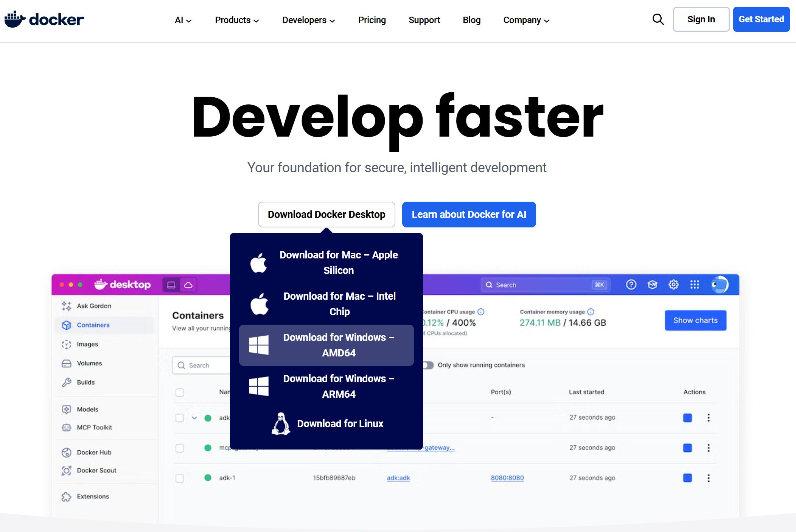Screen dimensions: 796x532
Task: Select Download for Mac – Intel Chip
Action: pyautogui.click(x=326, y=304)
